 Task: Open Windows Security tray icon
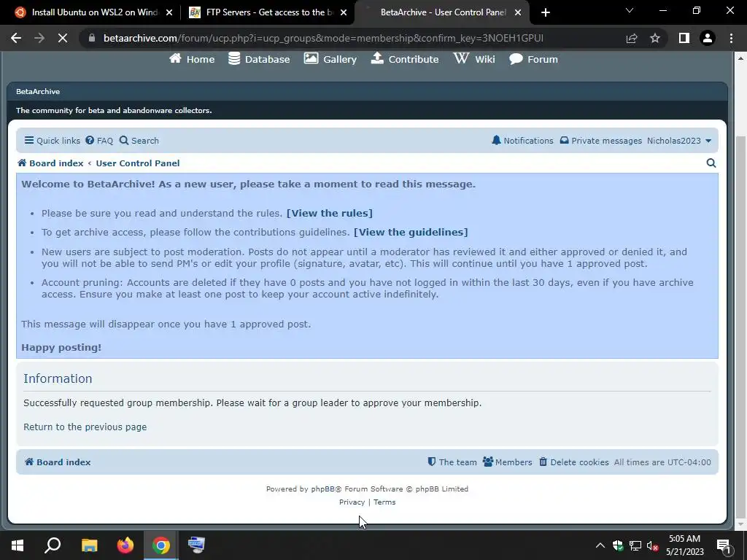pyautogui.click(x=618, y=545)
